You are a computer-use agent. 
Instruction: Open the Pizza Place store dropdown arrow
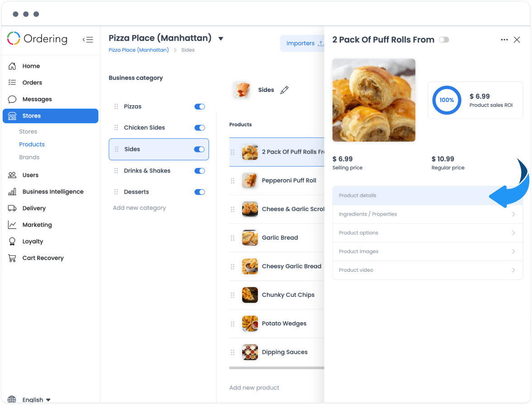tap(221, 39)
